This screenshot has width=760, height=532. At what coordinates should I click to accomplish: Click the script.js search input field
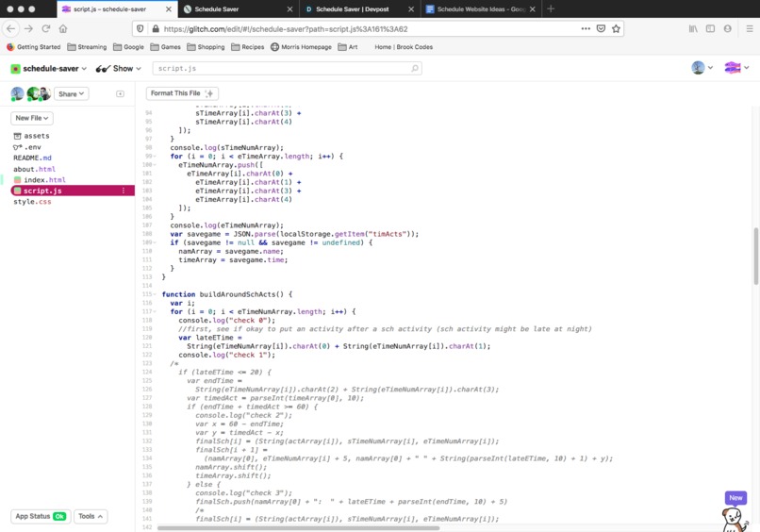[287, 68]
